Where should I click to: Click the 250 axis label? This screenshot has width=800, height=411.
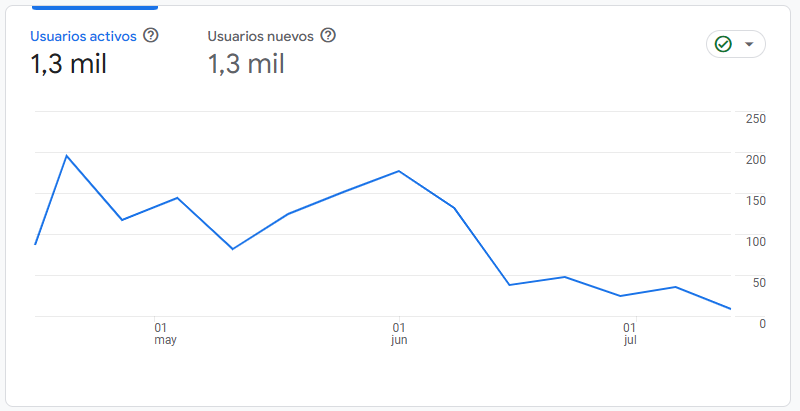pyautogui.click(x=756, y=119)
